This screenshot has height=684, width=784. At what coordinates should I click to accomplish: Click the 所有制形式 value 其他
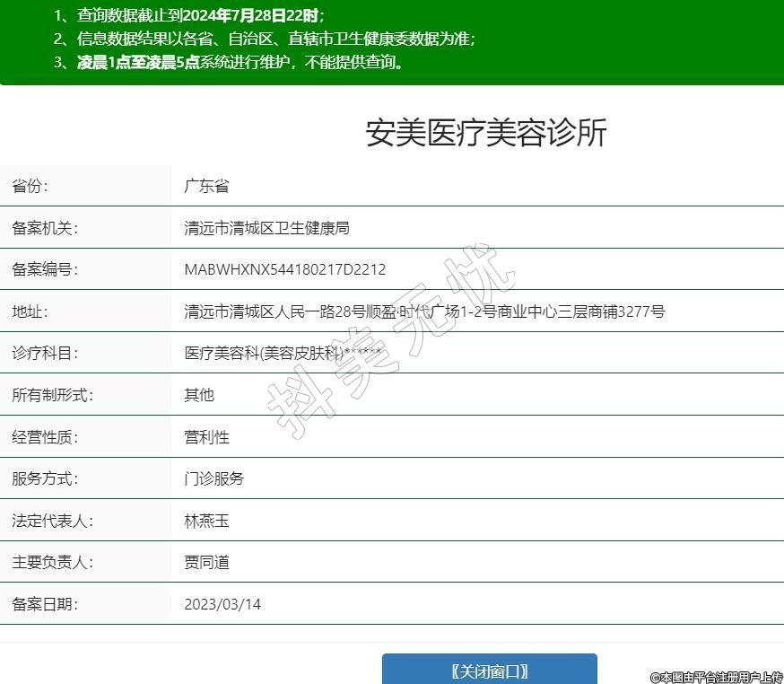tap(199, 395)
